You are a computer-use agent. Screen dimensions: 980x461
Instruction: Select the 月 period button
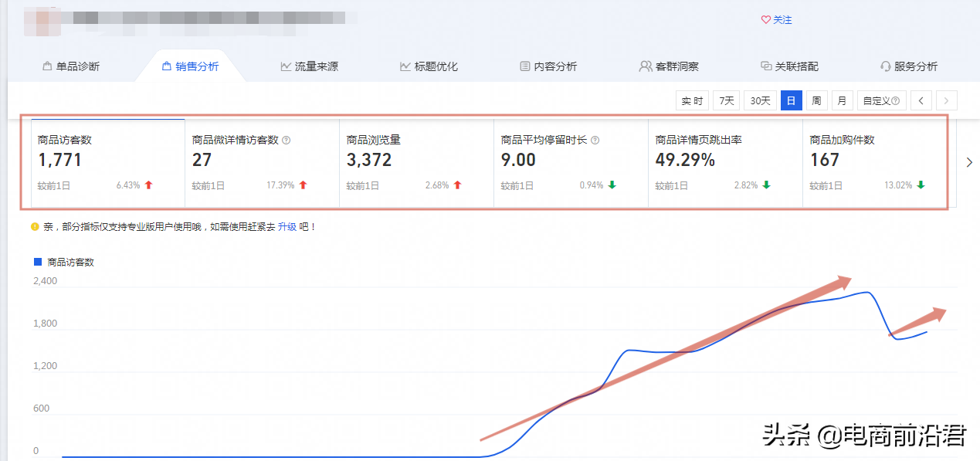coord(842,100)
